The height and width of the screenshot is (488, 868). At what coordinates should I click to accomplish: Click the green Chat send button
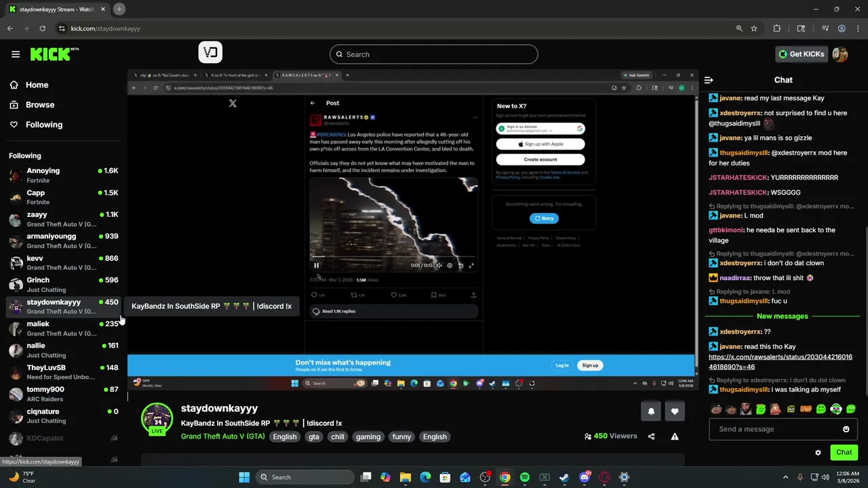(x=844, y=452)
